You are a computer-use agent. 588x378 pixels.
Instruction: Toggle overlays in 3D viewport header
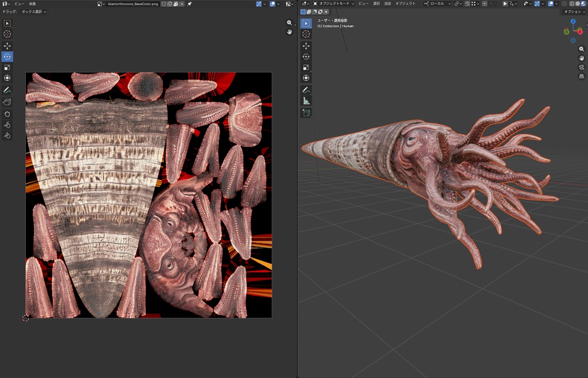point(551,4)
